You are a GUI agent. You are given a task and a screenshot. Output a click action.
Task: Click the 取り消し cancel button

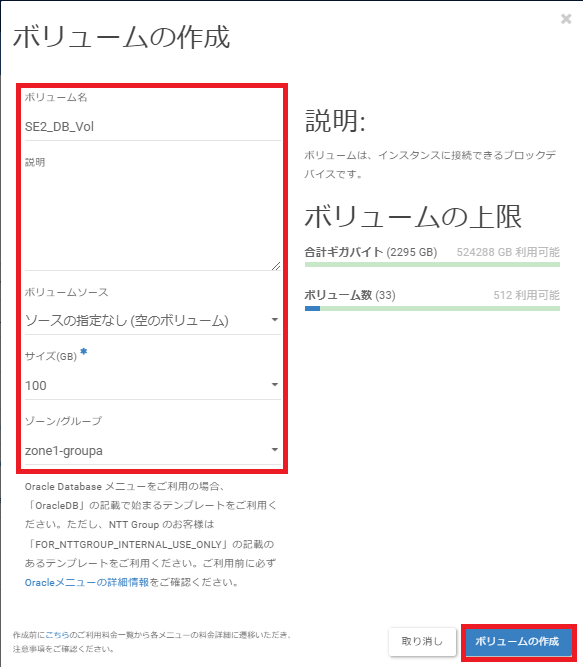[x=422, y=641]
